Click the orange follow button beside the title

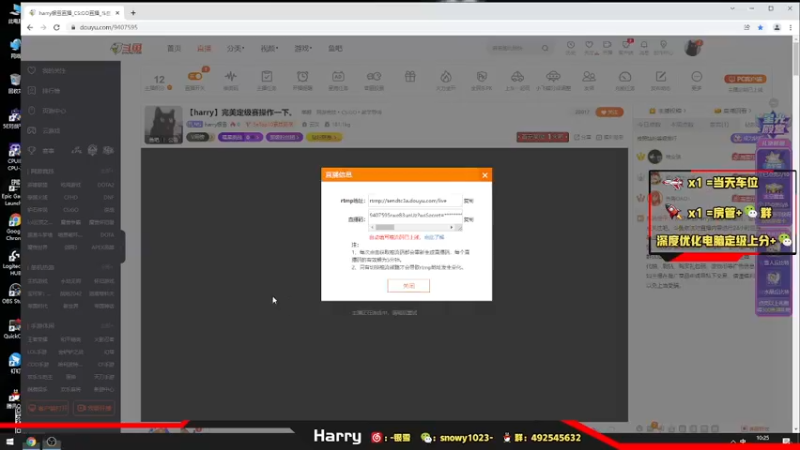coord(609,112)
